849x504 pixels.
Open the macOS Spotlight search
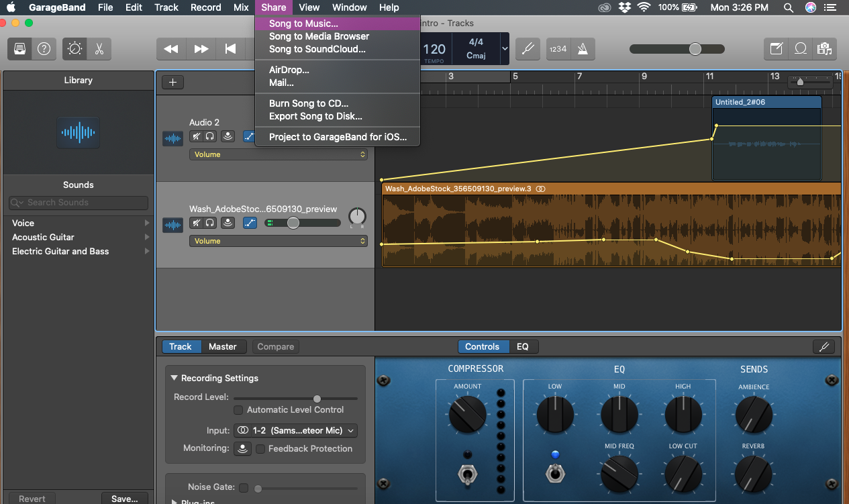789,7
